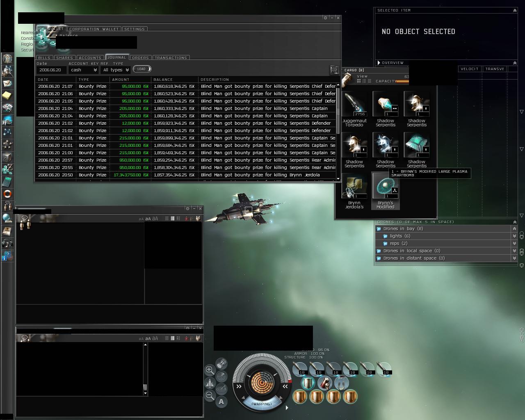Open the chat channels icon in sidebar
The height and width of the screenshot is (420, 525).
(7, 206)
